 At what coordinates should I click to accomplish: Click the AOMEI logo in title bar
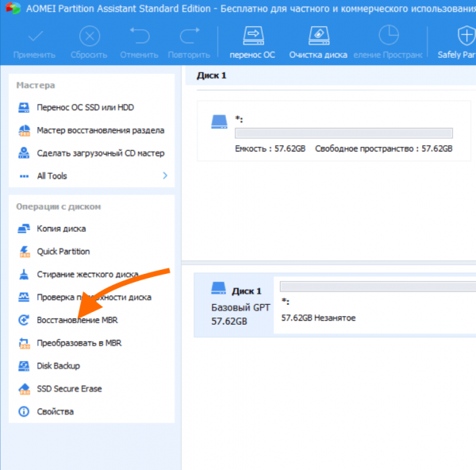tap(13, 8)
